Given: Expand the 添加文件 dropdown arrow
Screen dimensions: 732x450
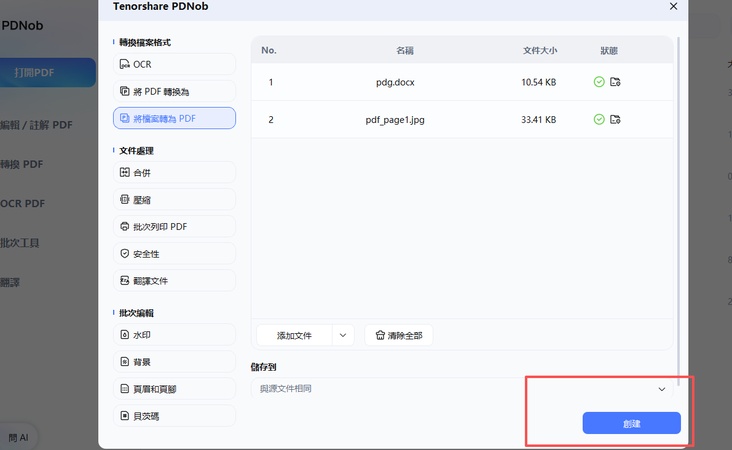Looking at the screenshot, I should [x=343, y=335].
